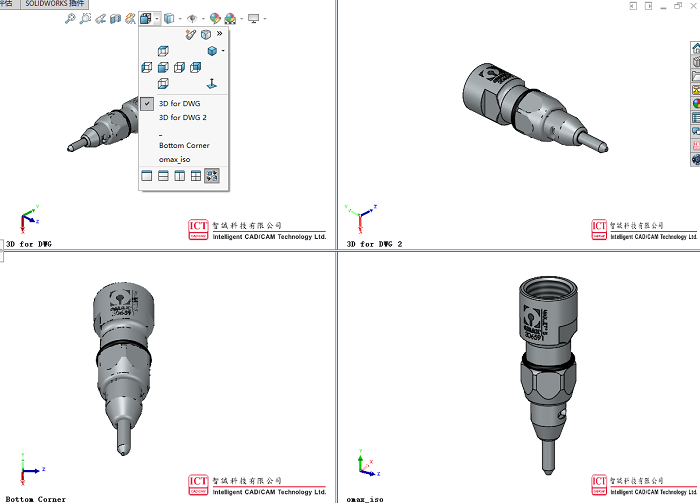Viewport: 700px width, 503px height.
Task: Switch to Single View viewport layout
Action: [x=146, y=176]
